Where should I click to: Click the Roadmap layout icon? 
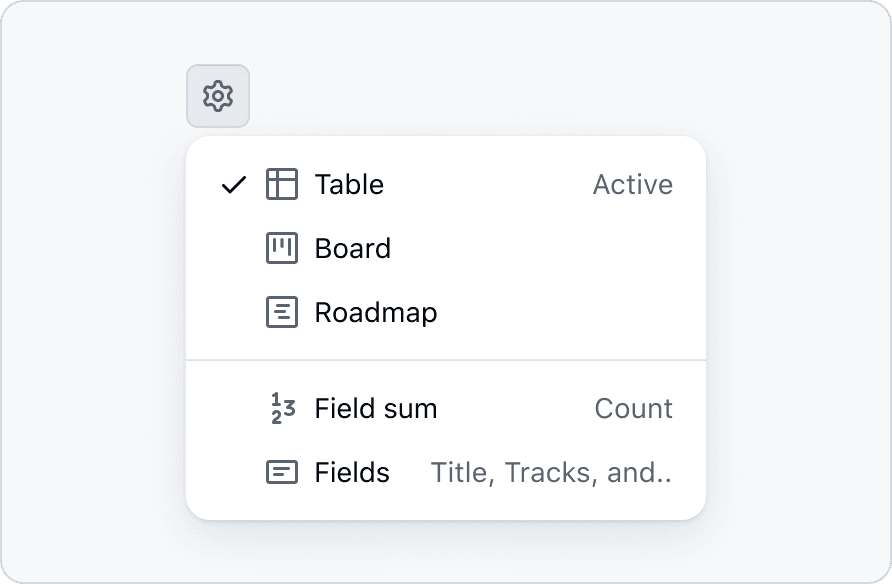pos(282,312)
